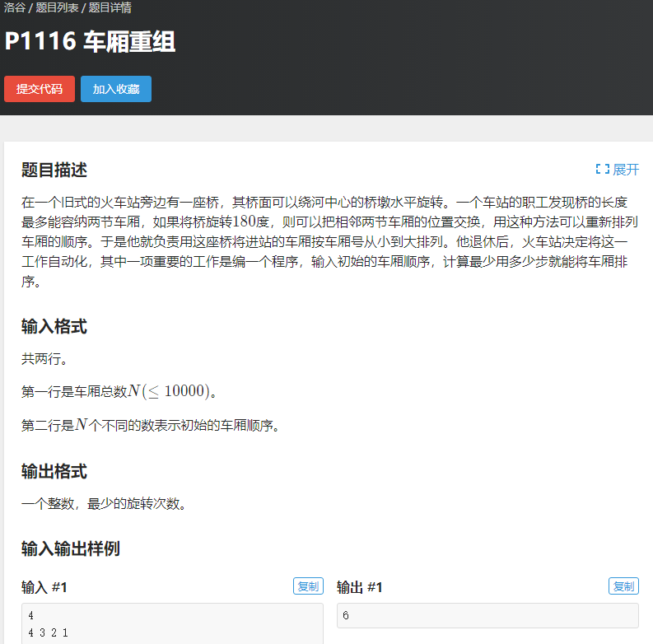Expand the description with 展开

click(618, 170)
